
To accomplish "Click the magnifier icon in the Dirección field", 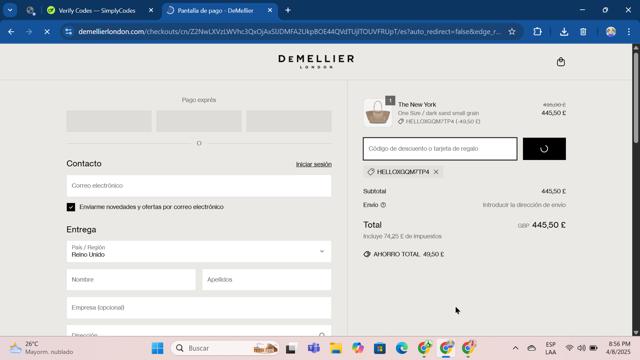I will point(322,335).
